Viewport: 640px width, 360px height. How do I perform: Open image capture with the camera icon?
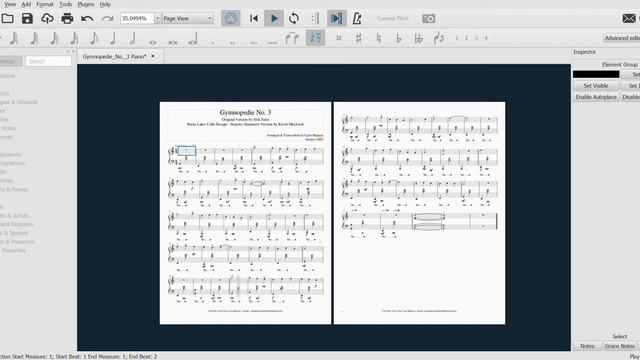click(x=429, y=18)
